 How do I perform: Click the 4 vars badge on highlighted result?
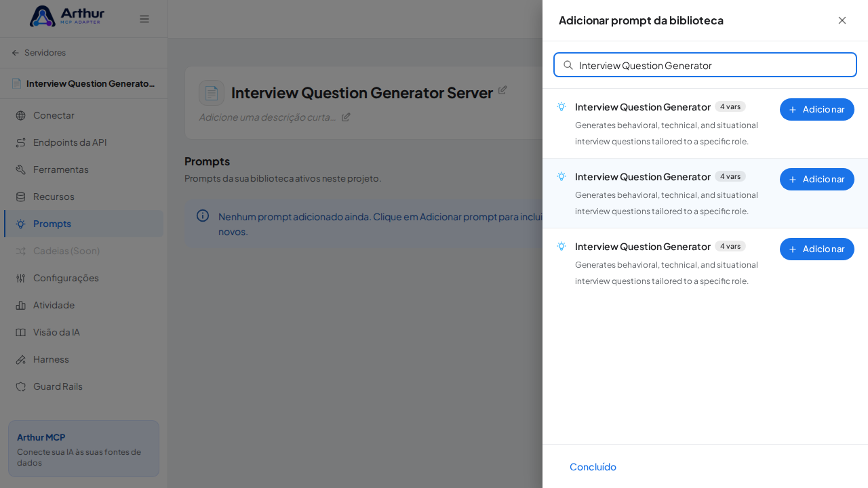point(730,176)
